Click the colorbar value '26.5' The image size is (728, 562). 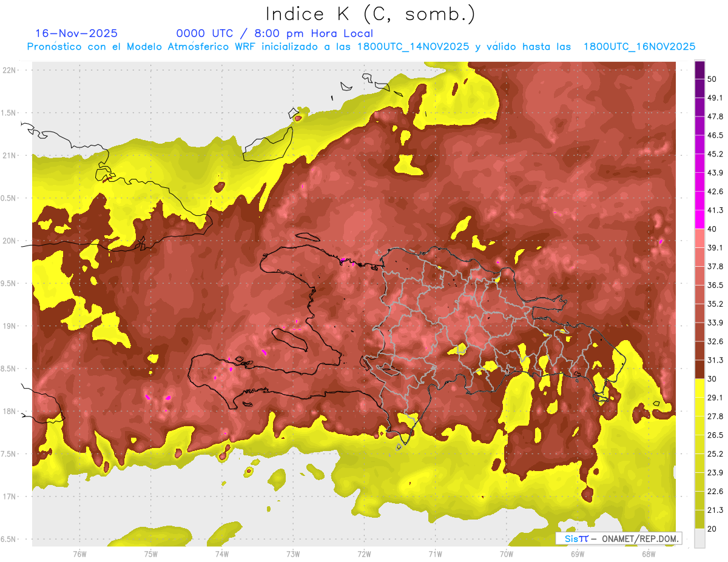[x=715, y=435]
